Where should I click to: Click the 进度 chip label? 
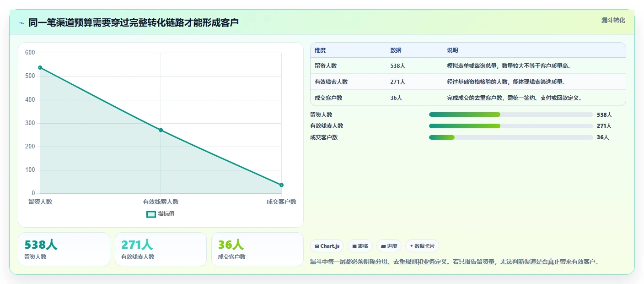point(392,246)
